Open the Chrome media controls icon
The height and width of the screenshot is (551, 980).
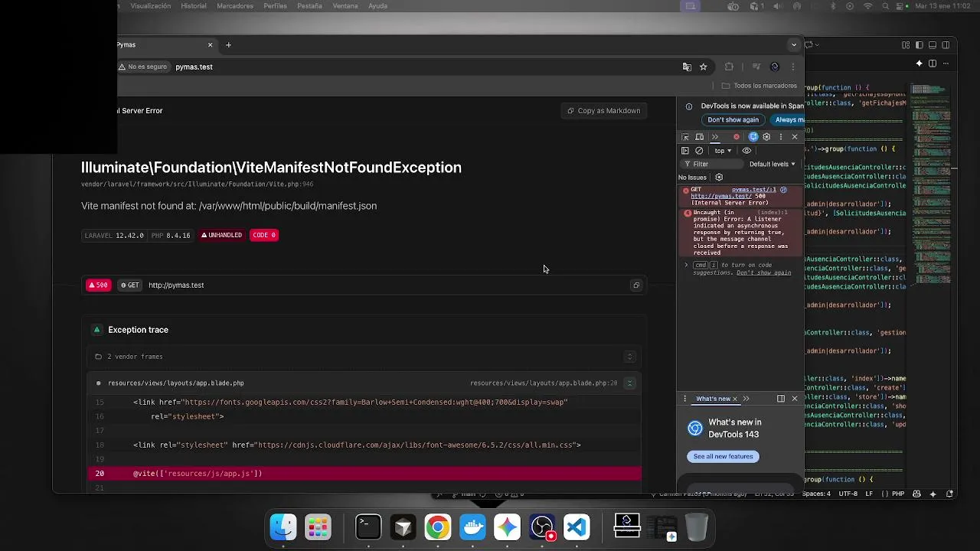[756, 67]
